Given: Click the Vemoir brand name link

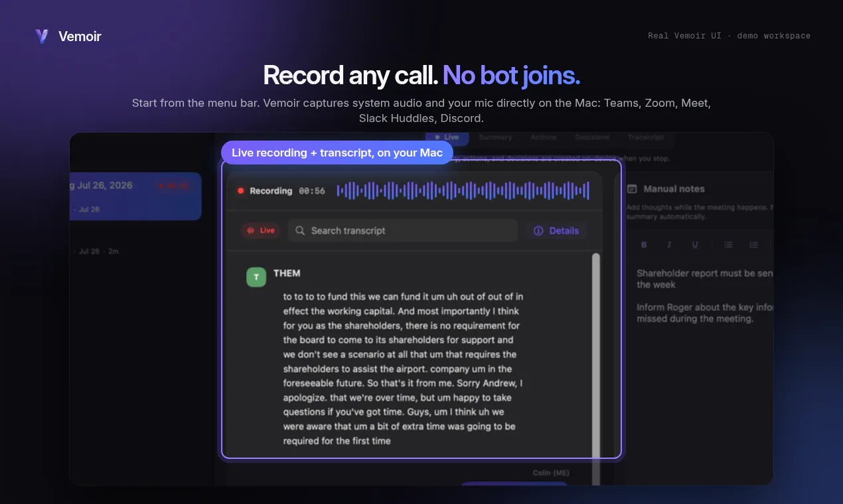Looking at the screenshot, I should [80, 36].
